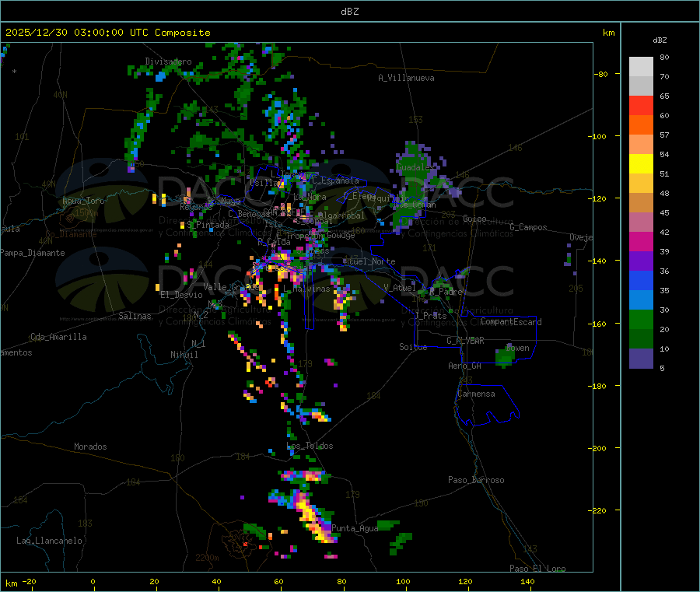Click the Cda_Amarilla location label
Viewport: 700px width, 592px height.
(58, 337)
